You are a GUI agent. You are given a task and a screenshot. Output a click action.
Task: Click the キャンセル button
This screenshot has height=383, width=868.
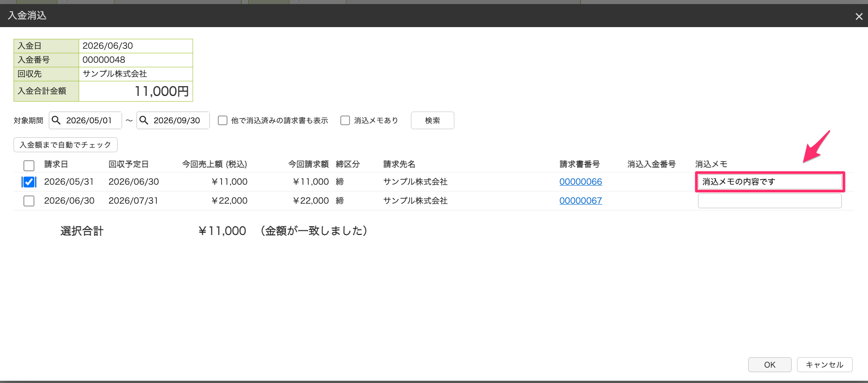point(825,364)
